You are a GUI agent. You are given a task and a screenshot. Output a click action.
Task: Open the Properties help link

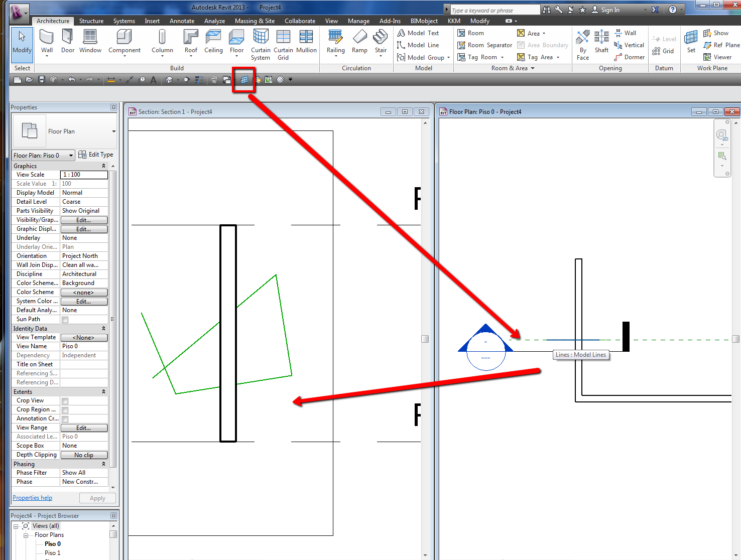(32, 498)
